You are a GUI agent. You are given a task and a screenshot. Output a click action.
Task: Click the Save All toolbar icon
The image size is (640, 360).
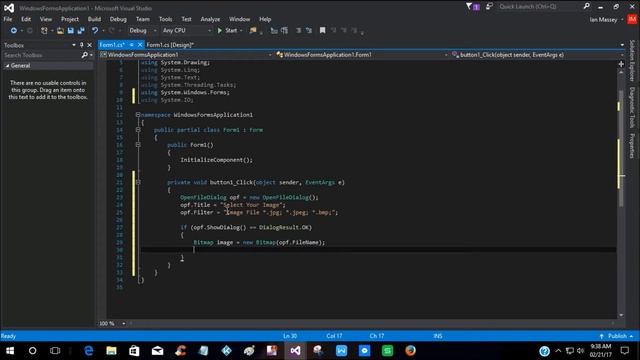click(x=81, y=31)
